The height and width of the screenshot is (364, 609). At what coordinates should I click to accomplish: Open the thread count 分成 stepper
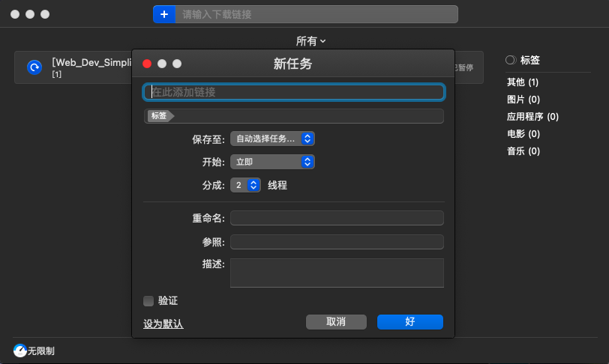245,185
